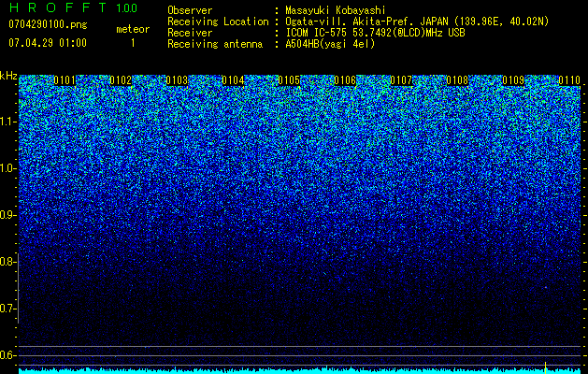Click the time marker 0108
This screenshot has height=374, width=588.
point(457,80)
